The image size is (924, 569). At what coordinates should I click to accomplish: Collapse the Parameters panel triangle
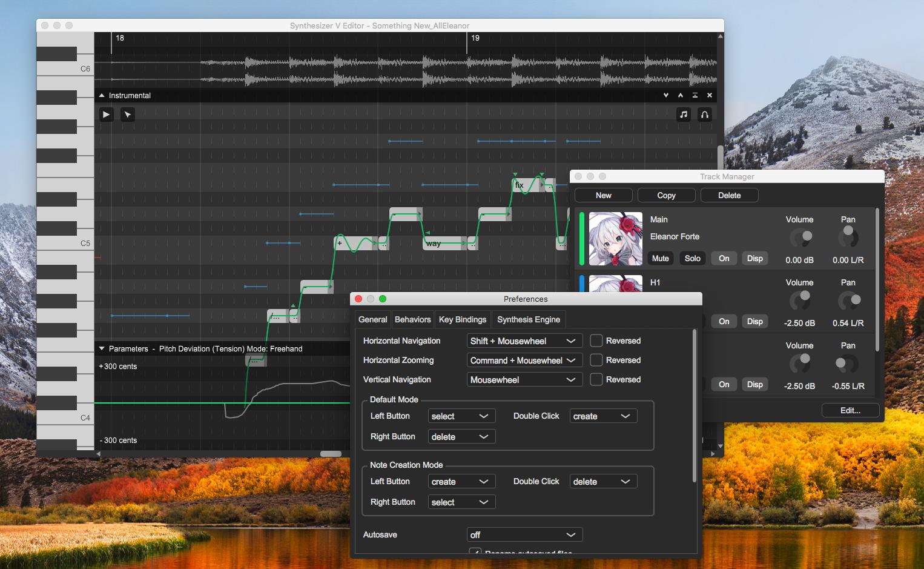[102, 348]
